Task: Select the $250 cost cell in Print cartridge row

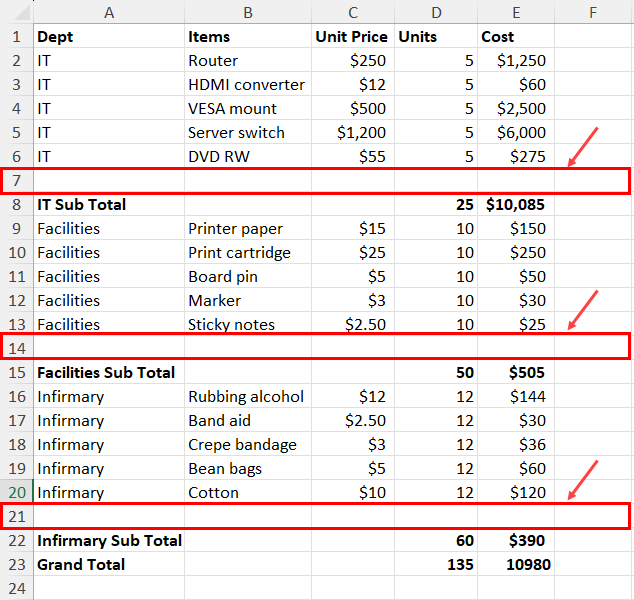Action: click(x=516, y=253)
